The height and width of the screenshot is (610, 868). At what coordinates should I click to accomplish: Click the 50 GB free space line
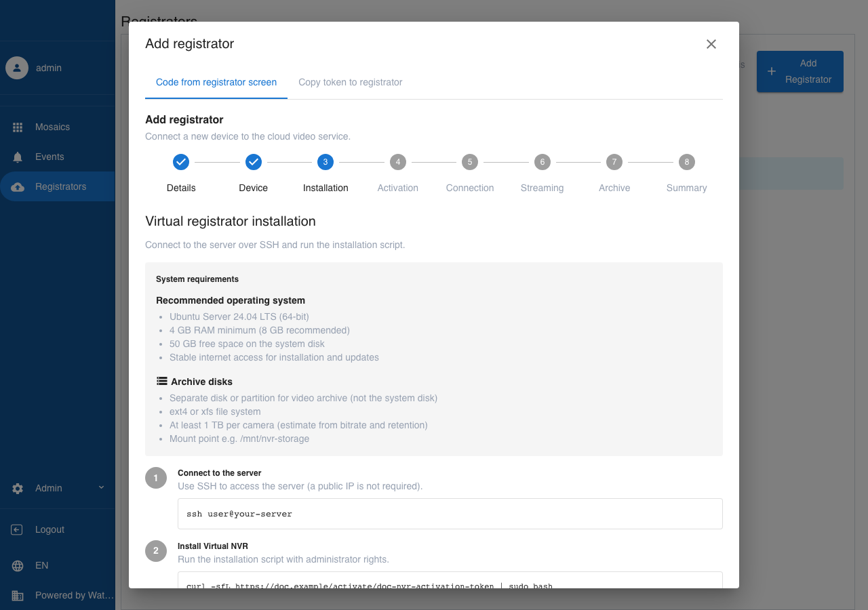(x=248, y=344)
